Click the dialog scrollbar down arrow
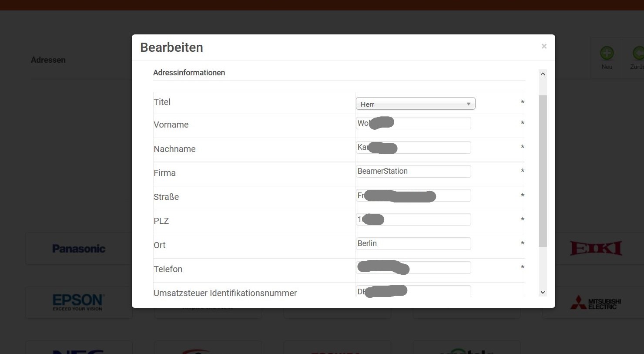Image resolution: width=644 pixels, height=354 pixels. pyautogui.click(x=543, y=292)
